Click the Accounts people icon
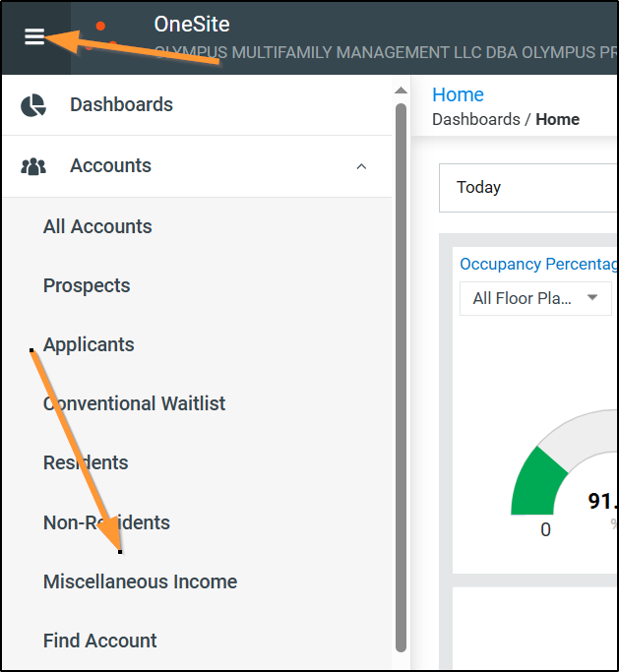This screenshot has width=619, height=672. click(33, 166)
